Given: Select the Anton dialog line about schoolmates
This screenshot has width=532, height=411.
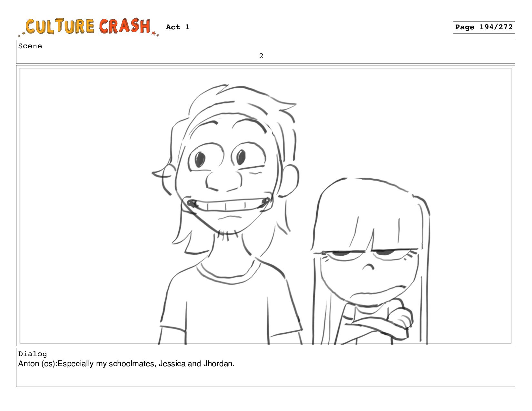Looking at the screenshot, I should coord(126,364).
